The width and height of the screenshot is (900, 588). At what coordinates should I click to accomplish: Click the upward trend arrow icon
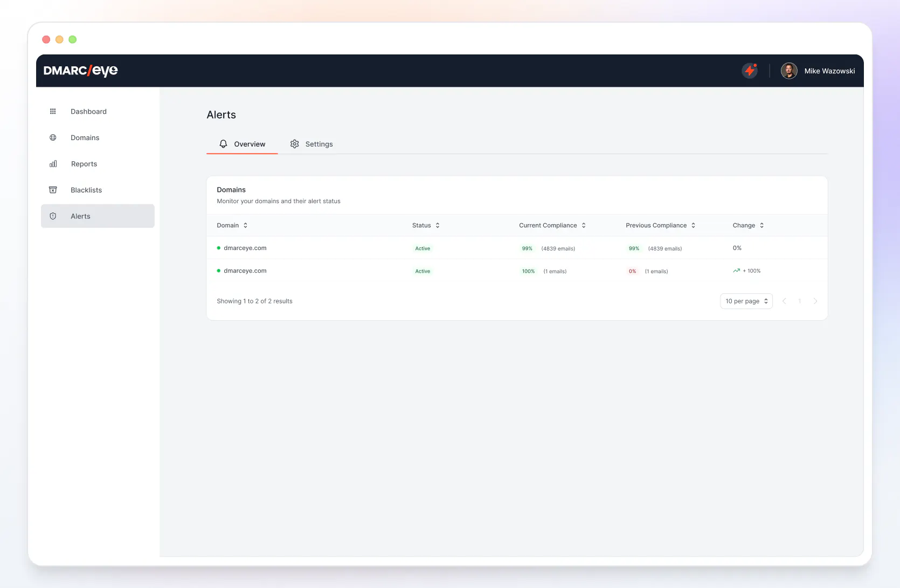tap(736, 271)
